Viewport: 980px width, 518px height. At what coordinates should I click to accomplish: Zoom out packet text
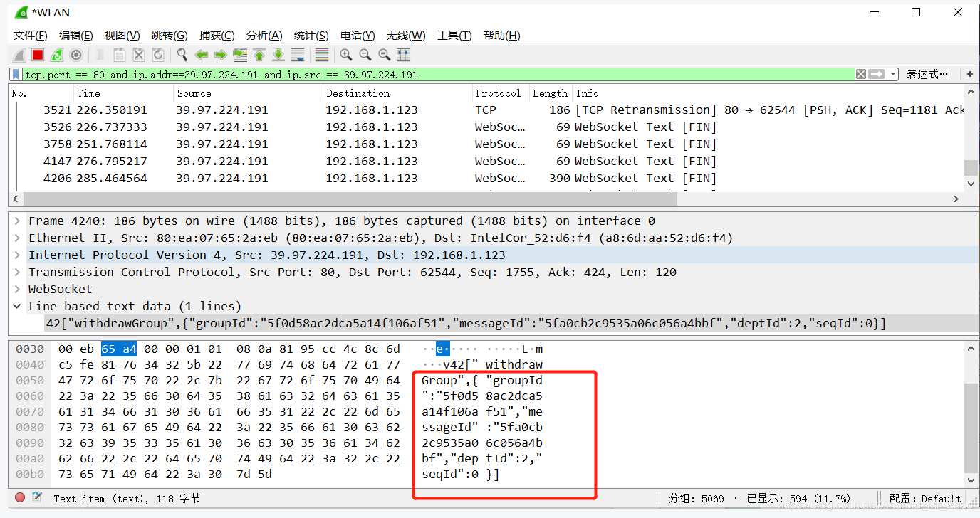coord(365,55)
